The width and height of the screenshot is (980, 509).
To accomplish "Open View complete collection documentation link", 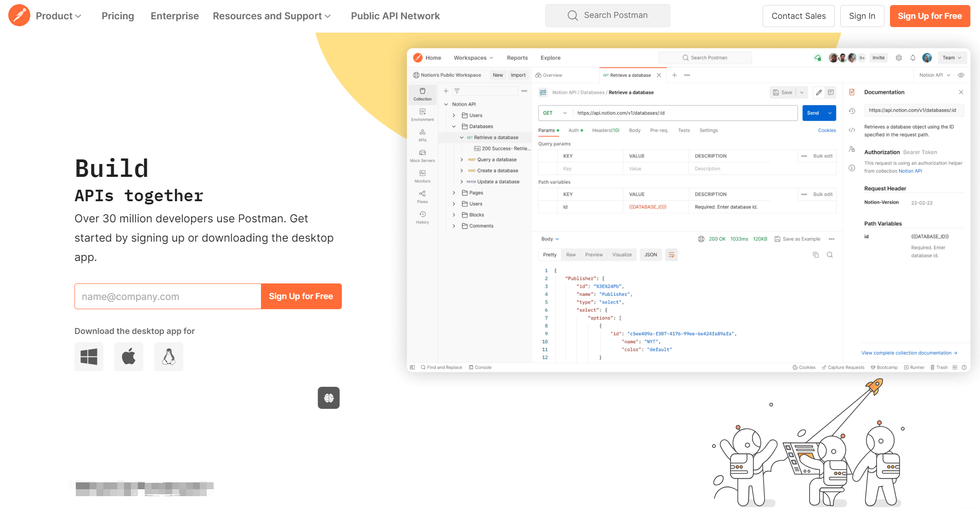I will (909, 353).
